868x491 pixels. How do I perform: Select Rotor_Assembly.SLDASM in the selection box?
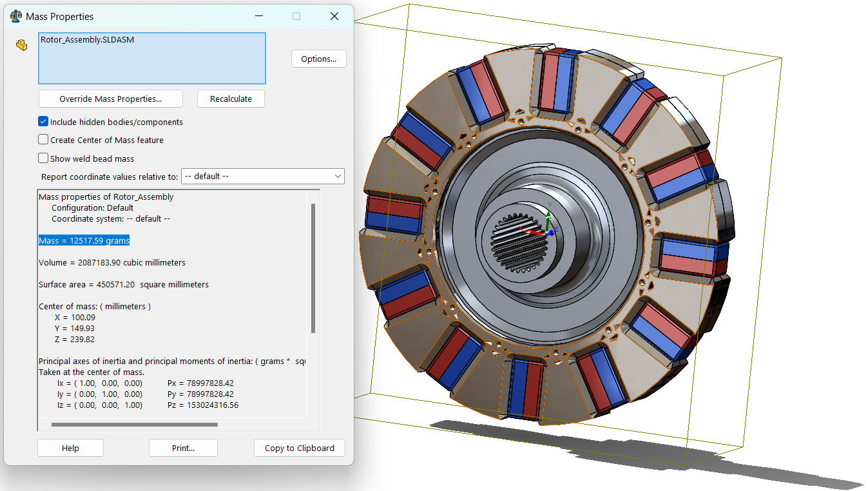[87, 40]
